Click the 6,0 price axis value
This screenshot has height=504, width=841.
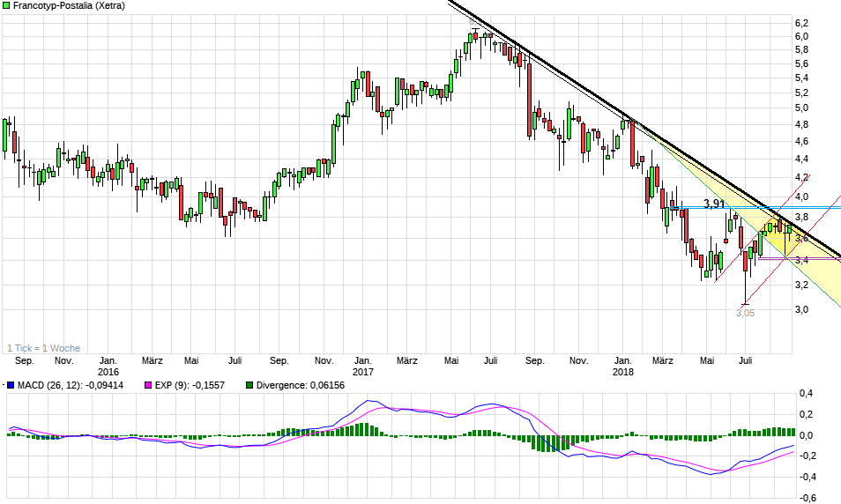tap(801, 36)
